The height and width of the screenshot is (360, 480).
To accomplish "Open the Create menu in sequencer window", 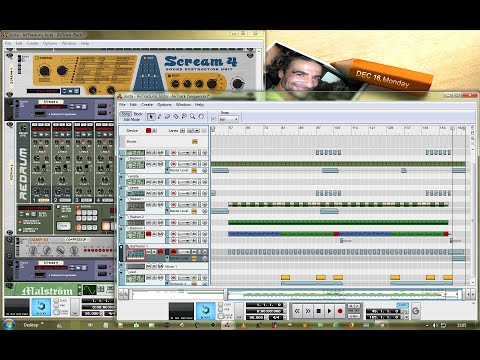I will (x=147, y=105).
